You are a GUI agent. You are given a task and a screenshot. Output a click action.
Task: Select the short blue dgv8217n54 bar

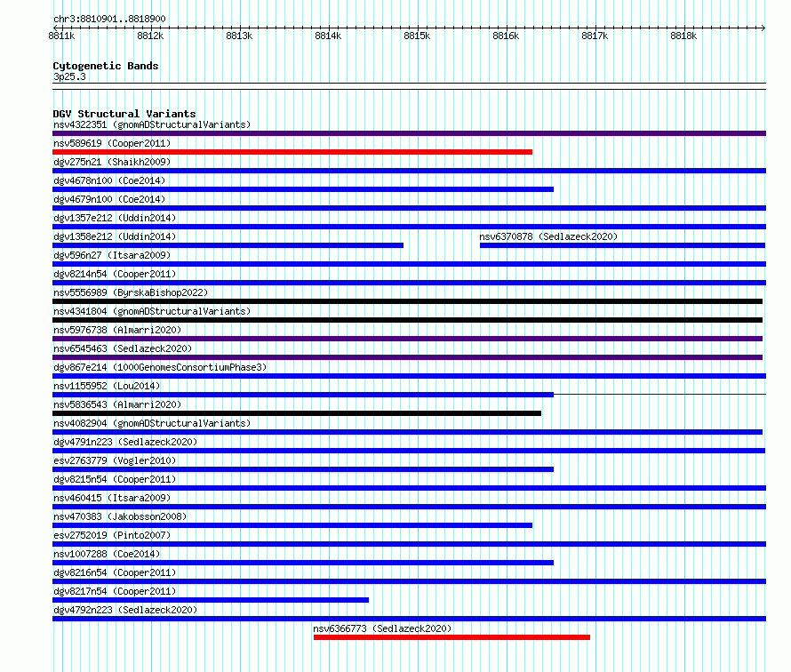[211, 600]
